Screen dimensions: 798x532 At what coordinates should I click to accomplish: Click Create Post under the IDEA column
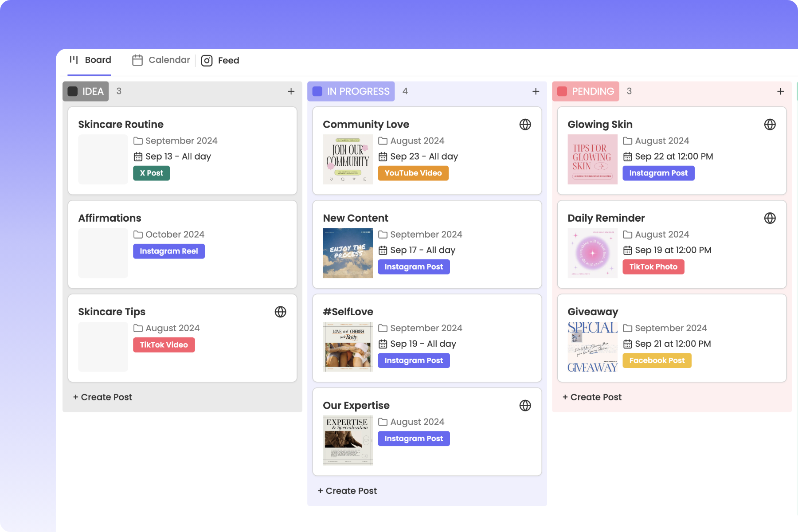pos(102,397)
